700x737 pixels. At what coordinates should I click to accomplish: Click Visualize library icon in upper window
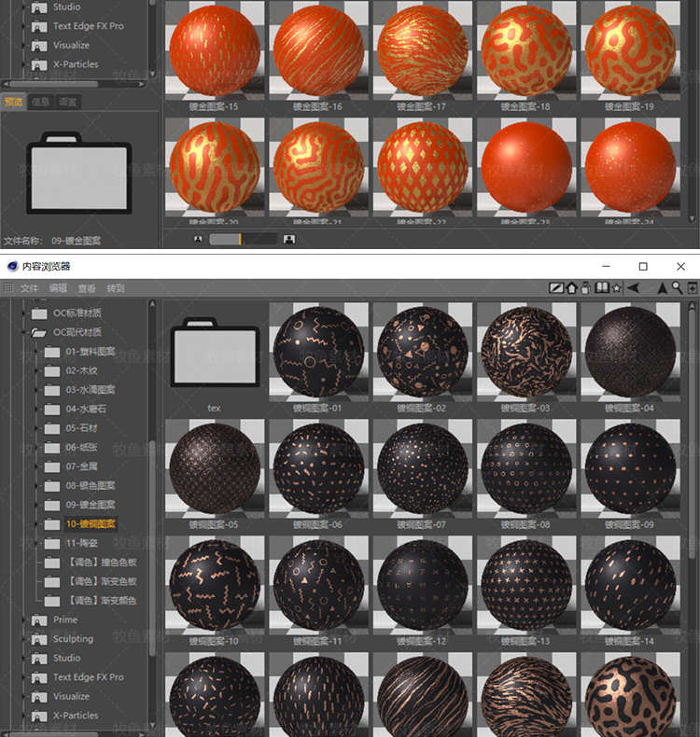pyautogui.click(x=39, y=46)
